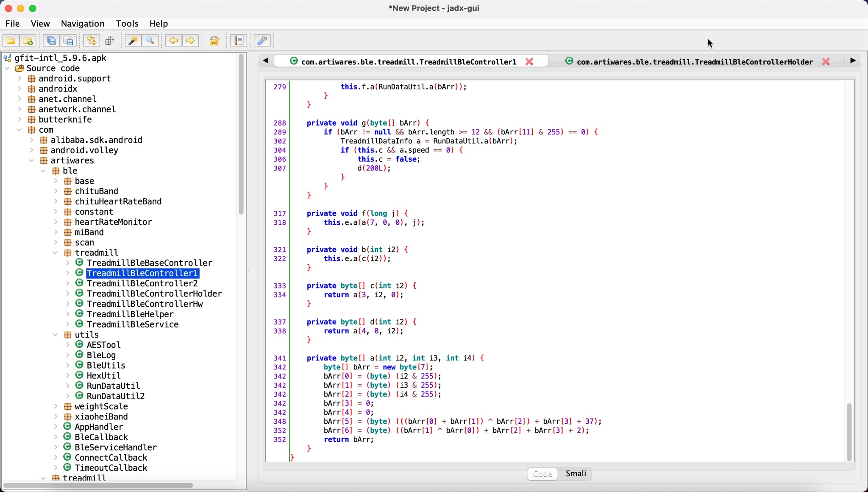Click the Source code folder icon
868x492 pixels.
tap(19, 68)
